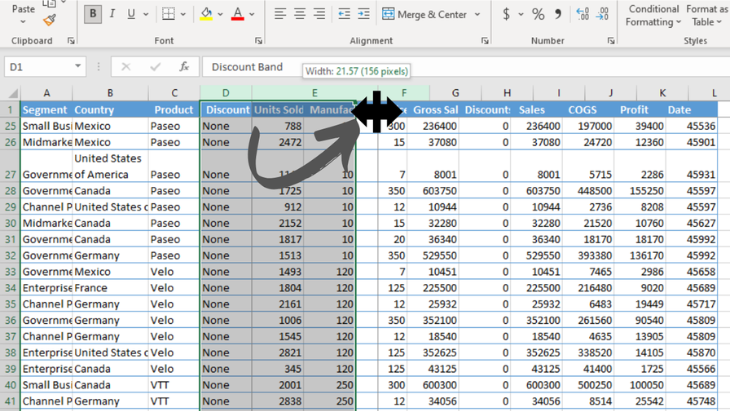Select cell with units sold 2838
The height and width of the screenshot is (411, 730).
click(278, 401)
